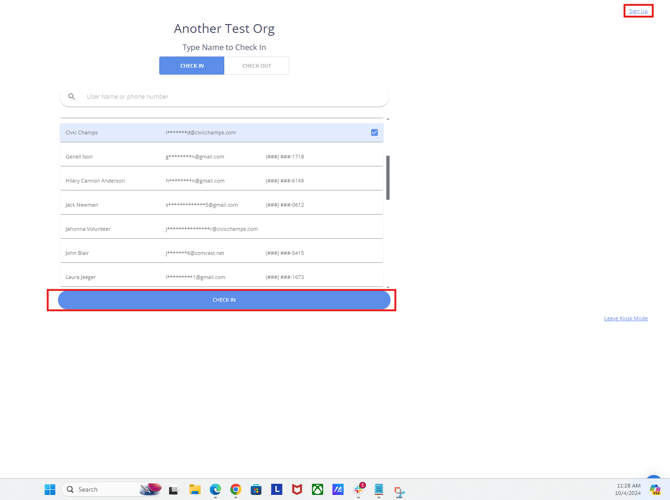Screen dimensions: 670x500
Task: Click the user list scrollbar thumb
Action: 388,177
